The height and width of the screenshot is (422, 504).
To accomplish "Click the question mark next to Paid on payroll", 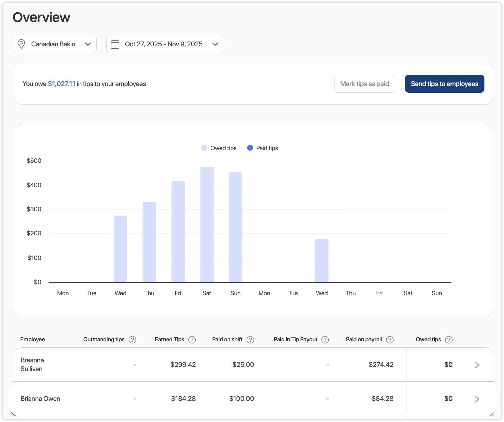I will (390, 340).
